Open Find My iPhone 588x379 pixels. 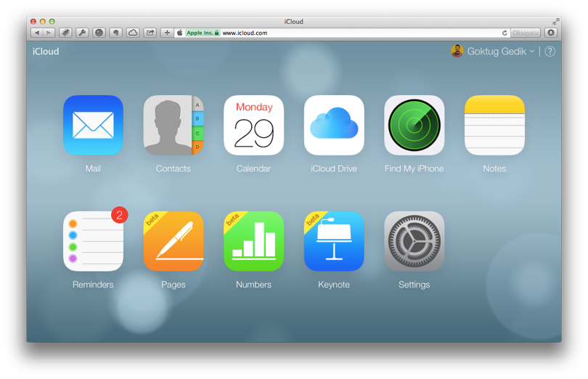tap(414, 125)
